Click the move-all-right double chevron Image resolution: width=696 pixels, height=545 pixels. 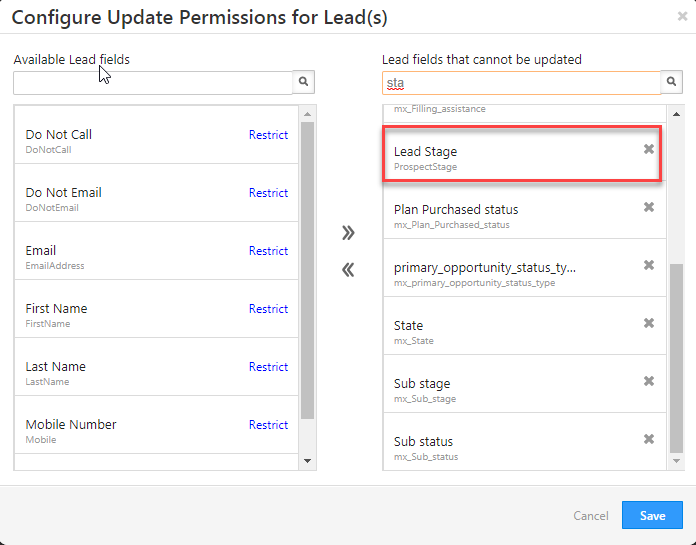(348, 233)
